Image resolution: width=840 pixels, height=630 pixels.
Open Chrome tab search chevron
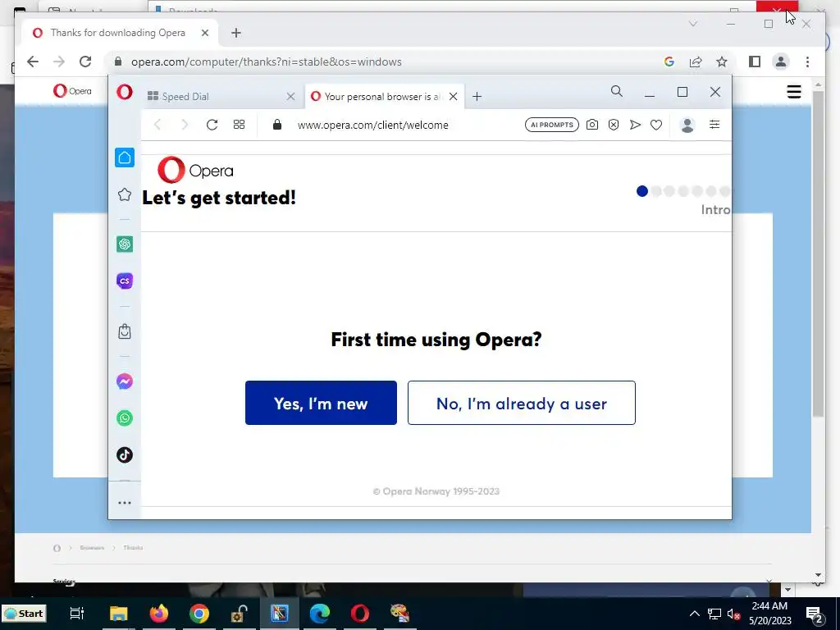click(692, 24)
